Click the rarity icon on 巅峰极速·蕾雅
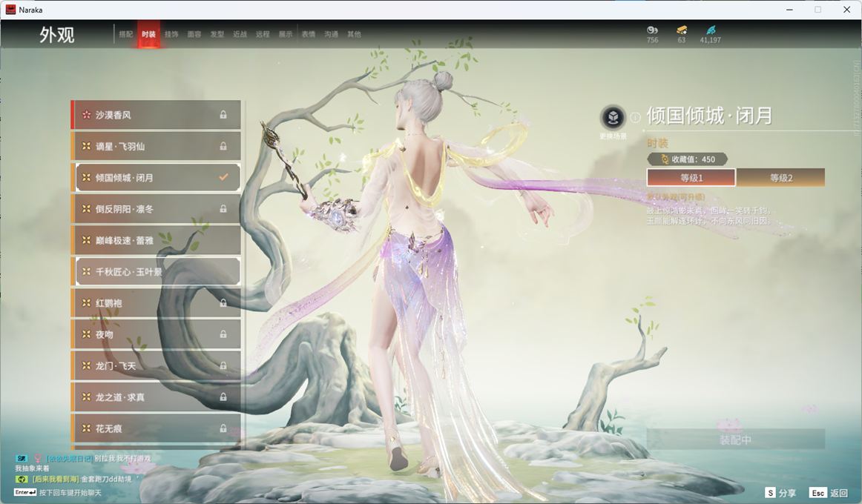Image resolution: width=862 pixels, height=504 pixels. (86, 240)
